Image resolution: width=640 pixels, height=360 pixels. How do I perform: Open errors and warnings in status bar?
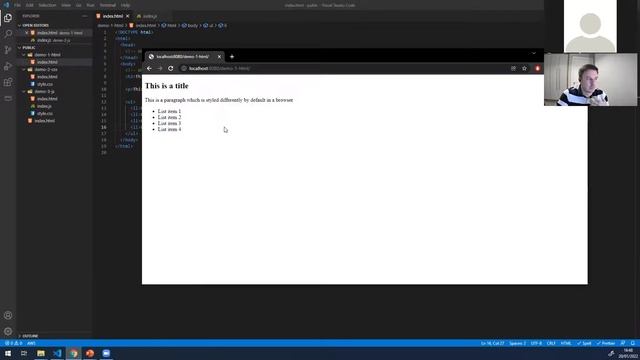click(13, 343)
